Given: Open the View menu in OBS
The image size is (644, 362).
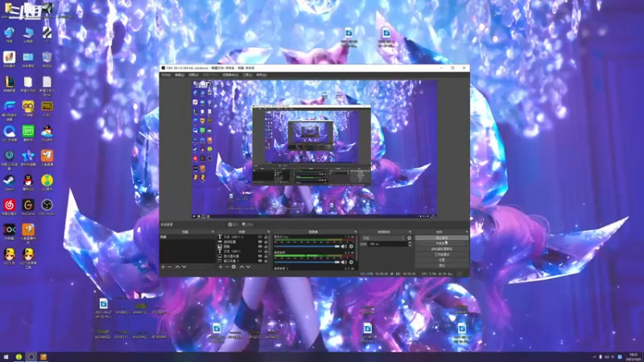Looking at the screenshot, I should (x=193, y=75).
